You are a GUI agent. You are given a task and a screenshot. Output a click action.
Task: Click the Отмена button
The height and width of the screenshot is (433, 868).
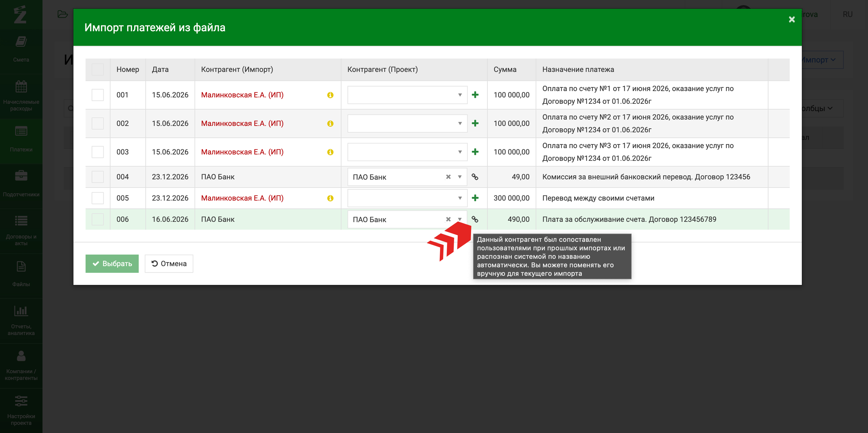[x=169, y=263]
